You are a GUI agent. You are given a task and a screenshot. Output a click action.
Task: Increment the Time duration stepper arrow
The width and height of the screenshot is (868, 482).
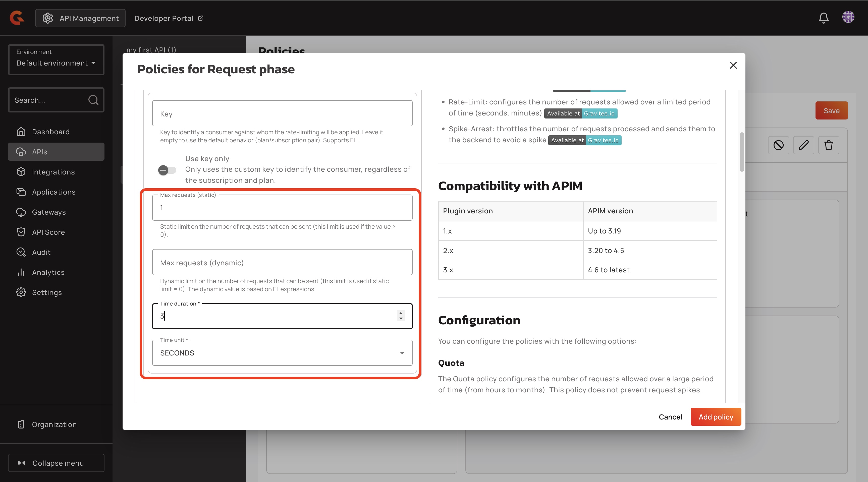pyautogui.click(x=401, y=313)
